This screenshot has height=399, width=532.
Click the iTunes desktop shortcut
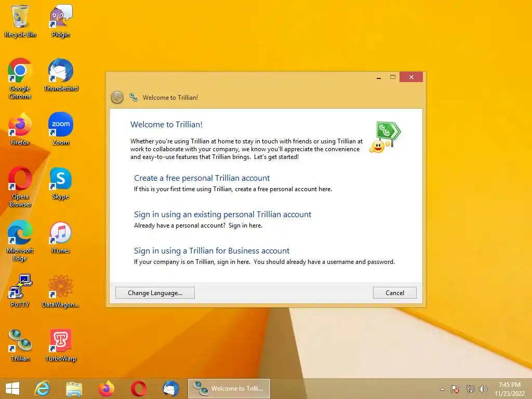click(x=61, y=237)
